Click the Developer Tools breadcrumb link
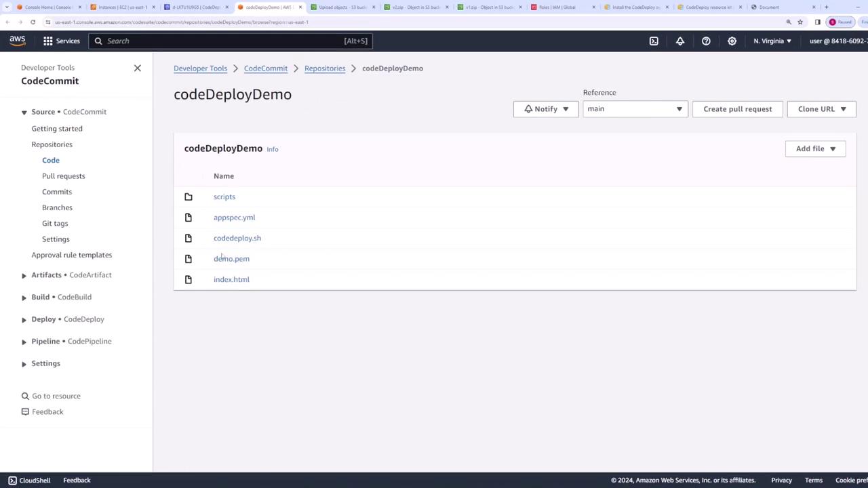 tap(200, 68)
